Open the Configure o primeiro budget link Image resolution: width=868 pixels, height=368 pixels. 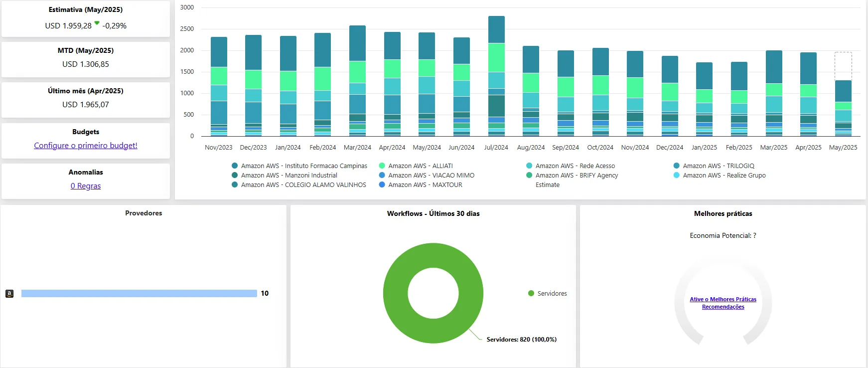[86, 146]
